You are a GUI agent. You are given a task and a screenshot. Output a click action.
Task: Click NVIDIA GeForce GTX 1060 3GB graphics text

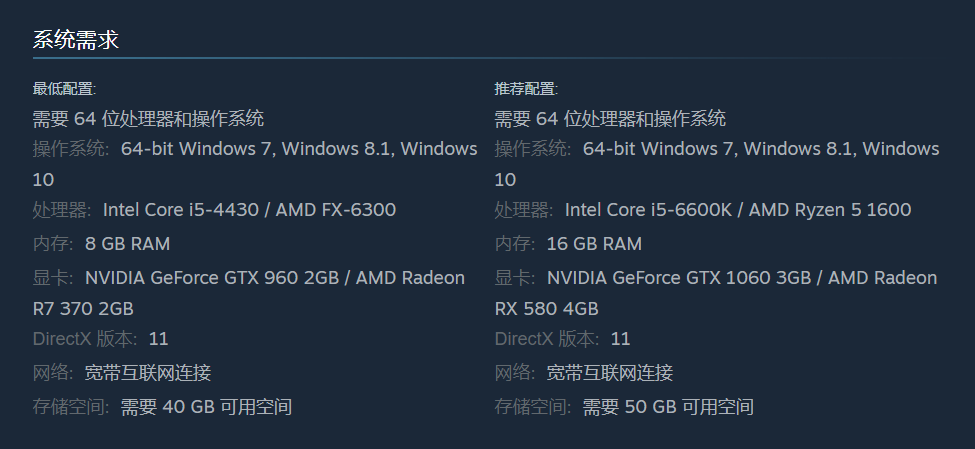(x=679, y=277)
